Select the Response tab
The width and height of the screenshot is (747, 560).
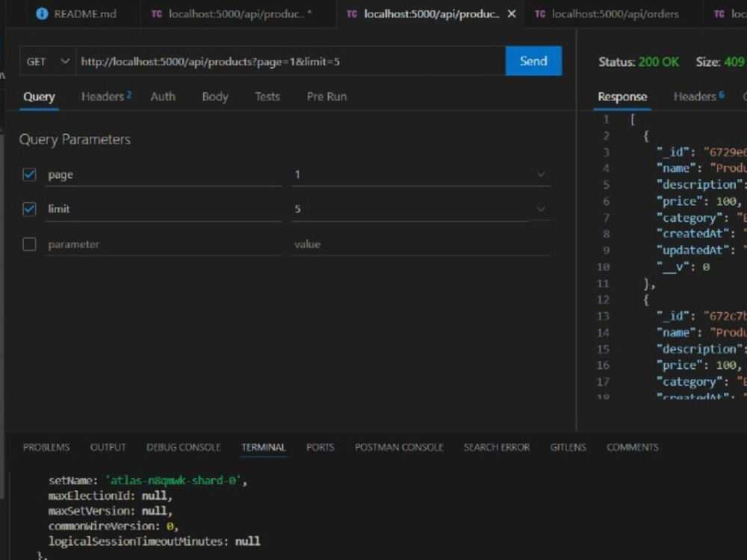click(622, 96)
